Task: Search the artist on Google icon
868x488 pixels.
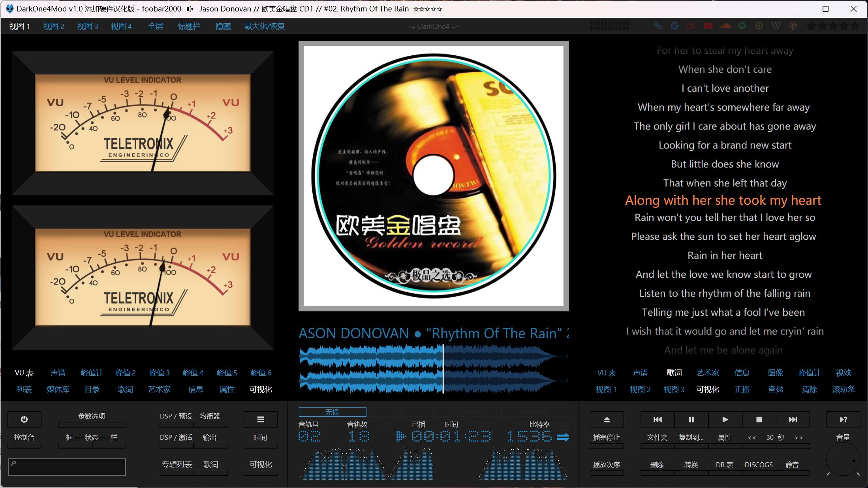Action: click(x=674, y=26)
